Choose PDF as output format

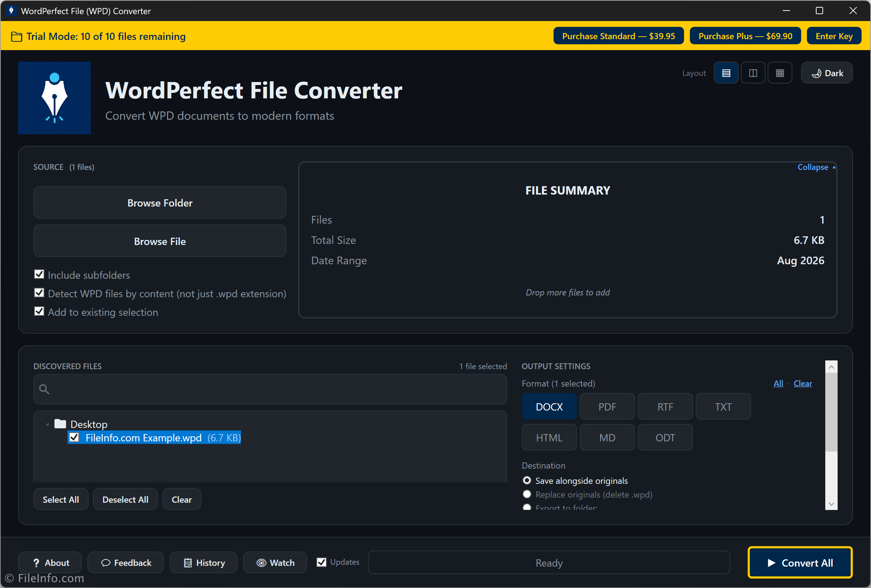click(607, 407)
